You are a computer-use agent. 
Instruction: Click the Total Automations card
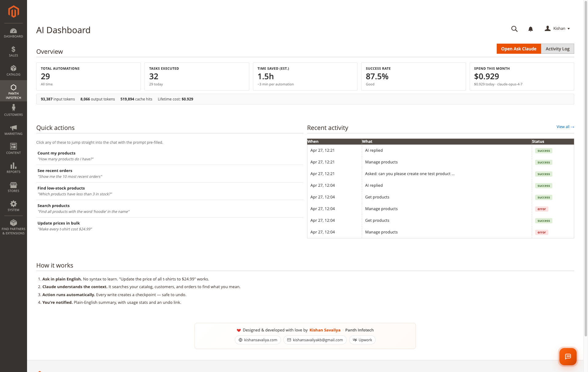point(89,76)
